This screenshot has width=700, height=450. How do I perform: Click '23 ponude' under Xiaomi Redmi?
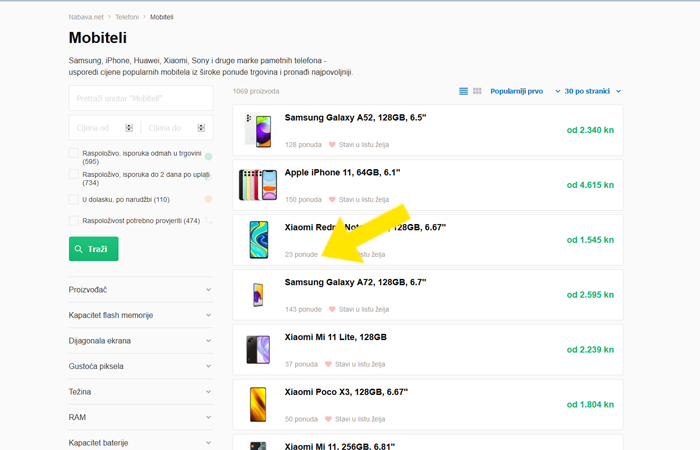pyautogui.click(x=301, y=254)
